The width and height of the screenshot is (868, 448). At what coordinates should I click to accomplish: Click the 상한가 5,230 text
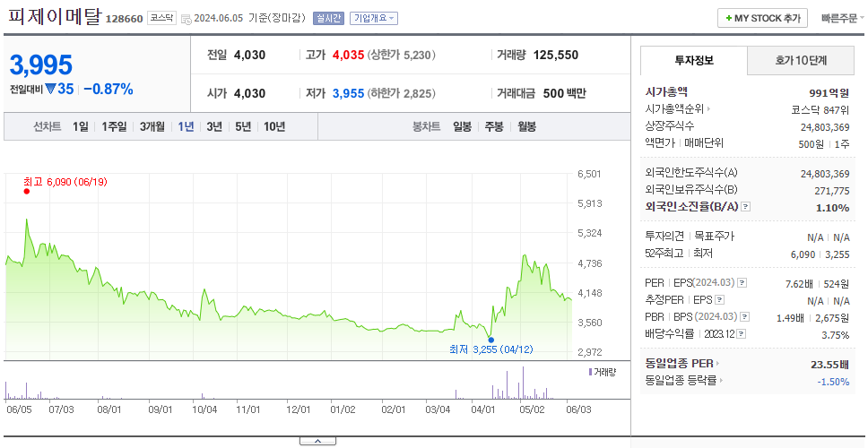tap(401, 56)
